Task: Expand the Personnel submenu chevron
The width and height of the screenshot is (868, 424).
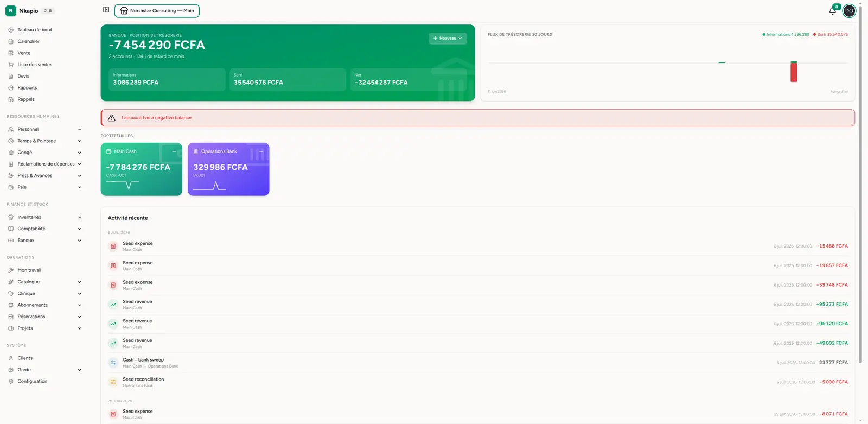Action: [80, 129]
